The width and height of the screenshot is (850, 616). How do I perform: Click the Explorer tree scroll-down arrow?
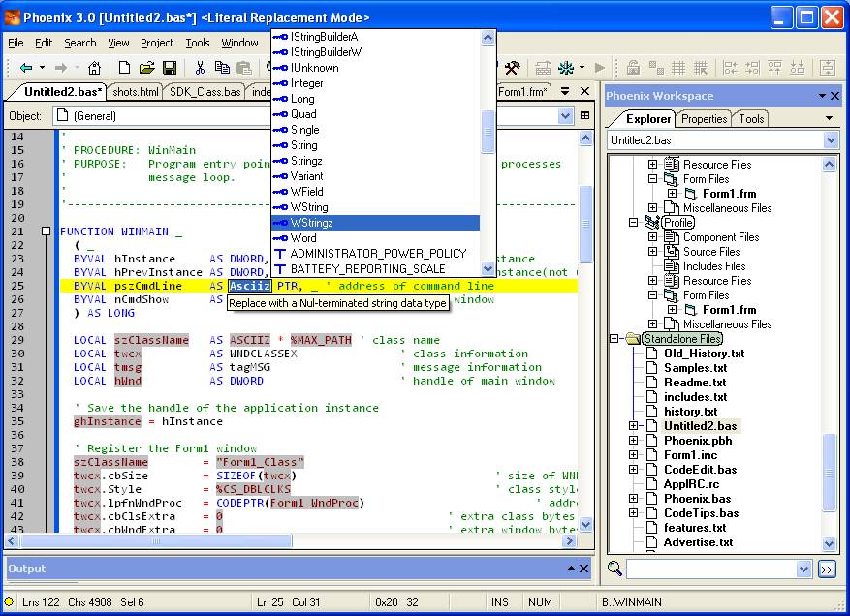tap(830, 543)
